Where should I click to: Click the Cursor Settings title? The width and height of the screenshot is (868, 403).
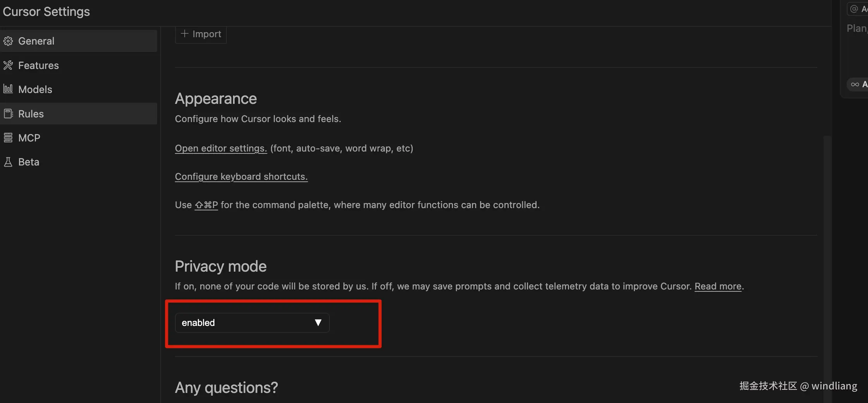click(x=46, y=12)
